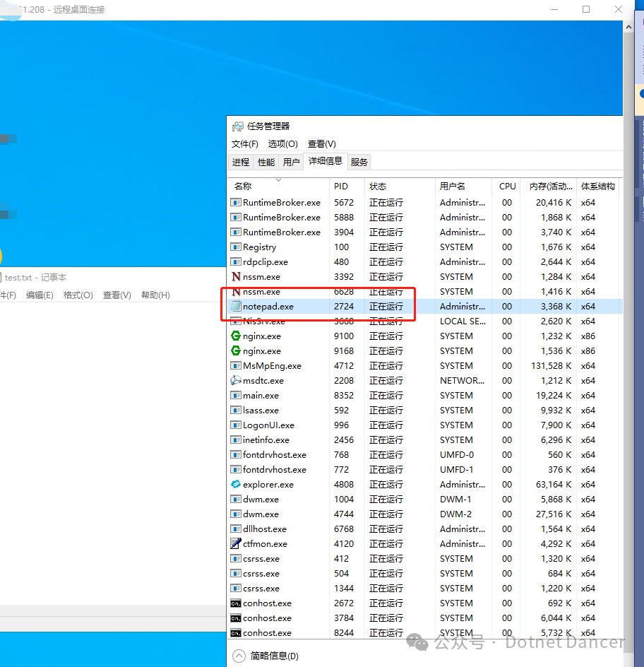The height and width of the screenshot is (667, 644).
Task: Click the Registry process icon
Action: 237,247
